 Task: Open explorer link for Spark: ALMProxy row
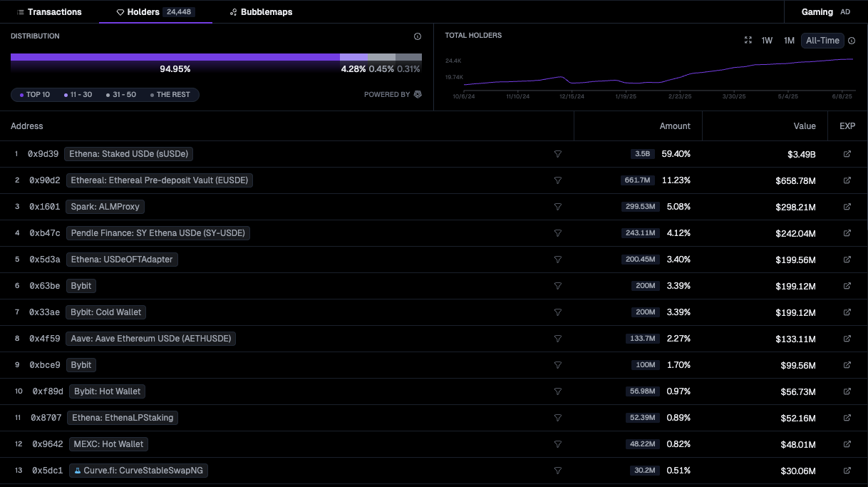[x=847, y=207]
